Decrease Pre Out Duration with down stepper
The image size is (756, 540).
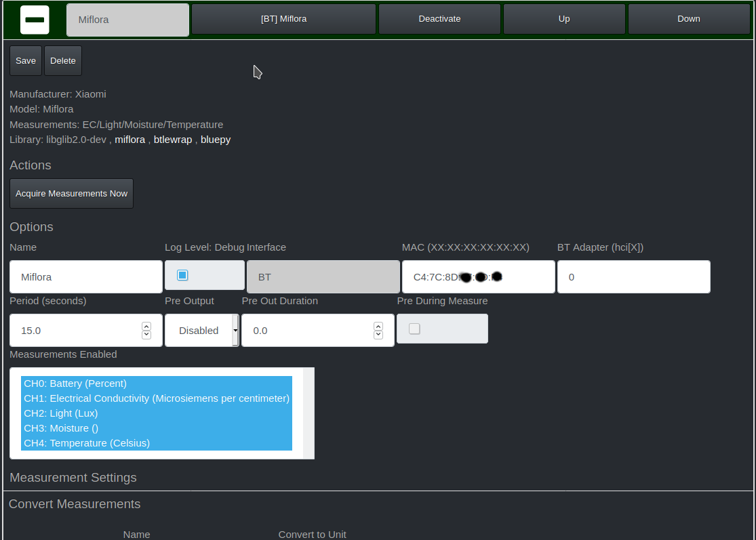(x=378, y=335)
